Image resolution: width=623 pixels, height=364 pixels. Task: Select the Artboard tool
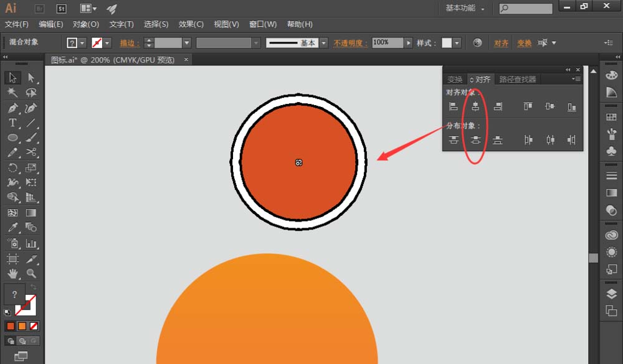click(12, 259)
